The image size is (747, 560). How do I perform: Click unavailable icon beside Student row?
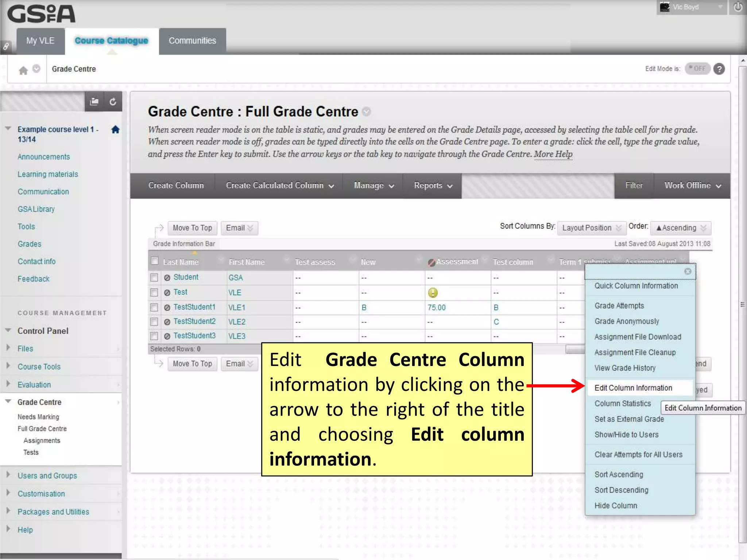(x=167, y=278)
